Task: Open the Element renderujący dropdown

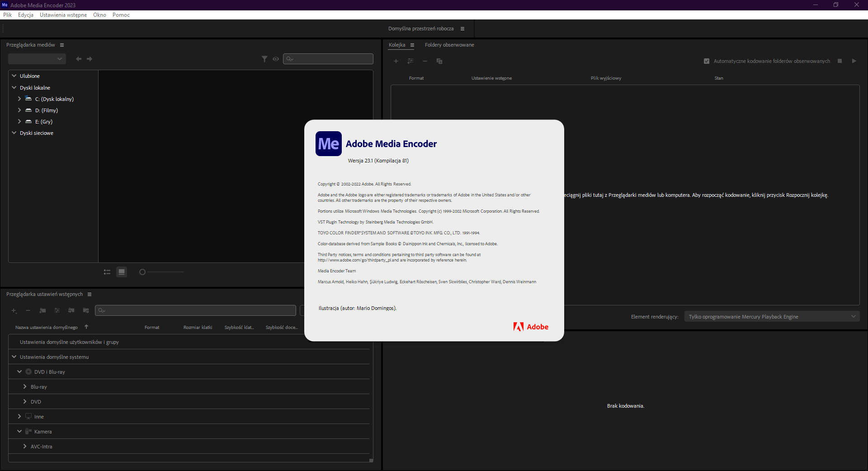Action: coord(772,316)
